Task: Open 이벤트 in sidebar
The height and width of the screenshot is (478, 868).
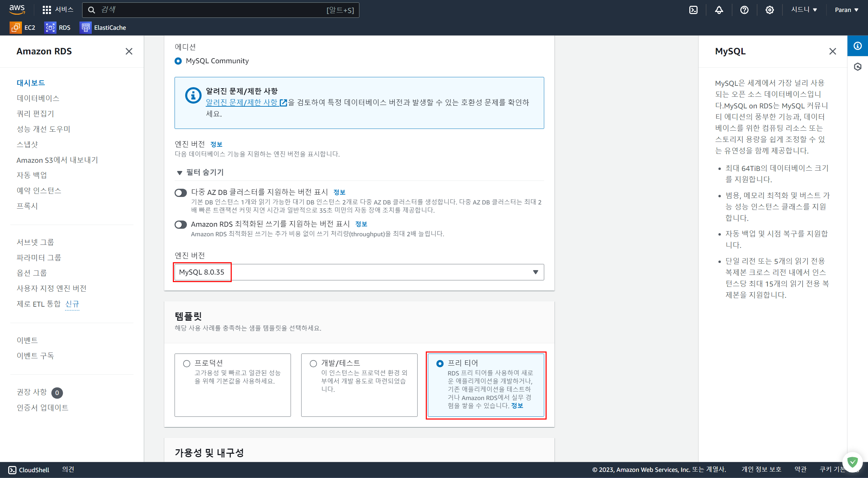Action: pos(27,340)
